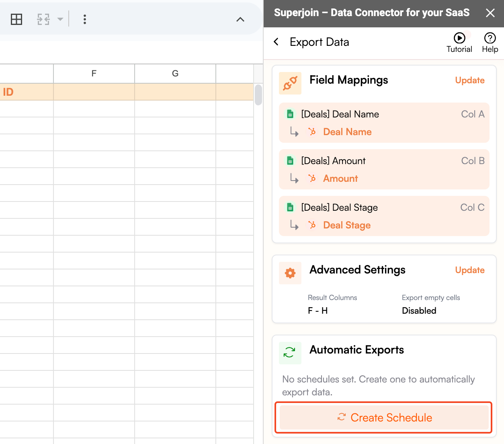Click the HubSpot icon next to Deal Name
Screen dimensions: 504x444
(x=312, y=132)
